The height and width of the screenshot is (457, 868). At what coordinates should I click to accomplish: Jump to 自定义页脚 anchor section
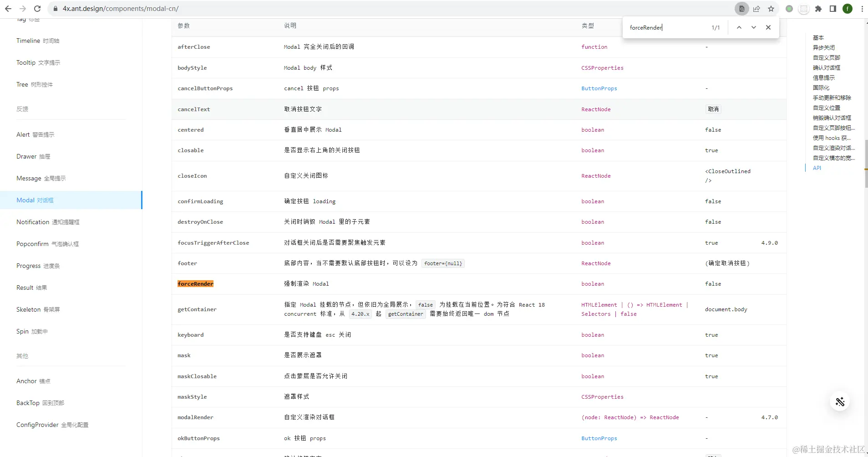pyautogui.click(x=827, y=57)
